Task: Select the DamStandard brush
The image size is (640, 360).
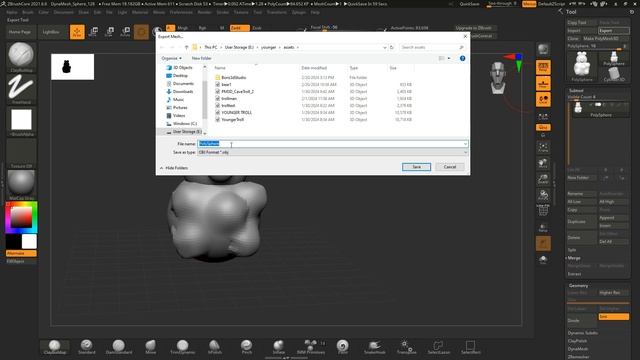Action: coord(119,347)
